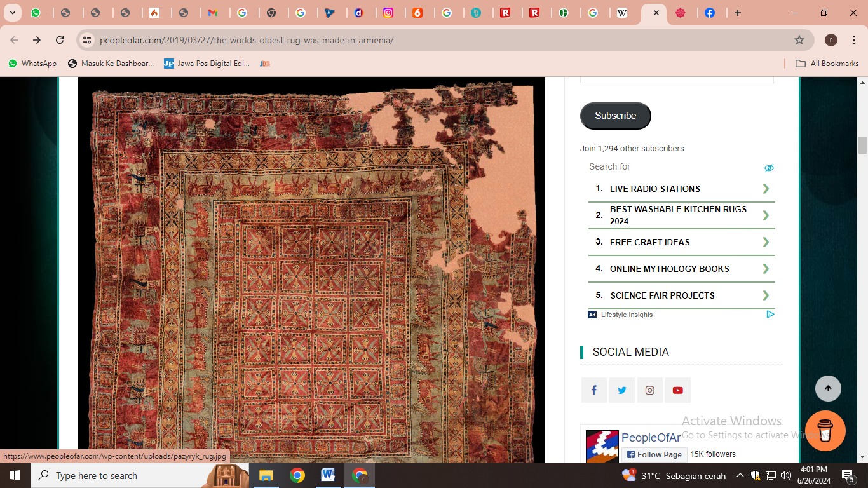Click the taskbar clock showing 4:01 PM
The width and height of the screenshot is (868, 488).
pyautogui.click(x=814, y=475)
